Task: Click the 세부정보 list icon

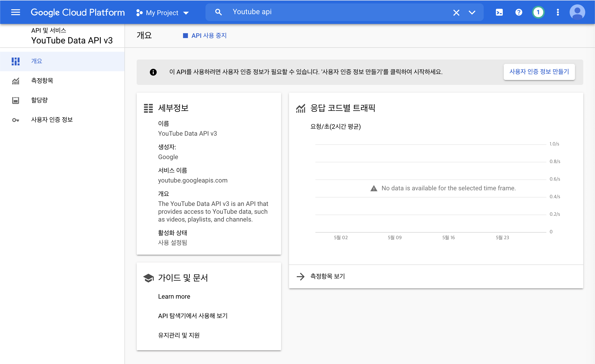Action: click(x=148, y=108)
